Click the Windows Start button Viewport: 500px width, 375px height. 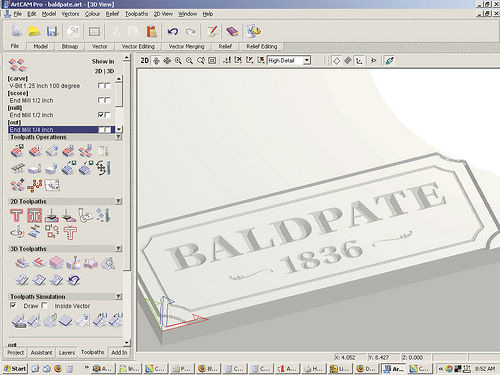[x=15, y=368]
